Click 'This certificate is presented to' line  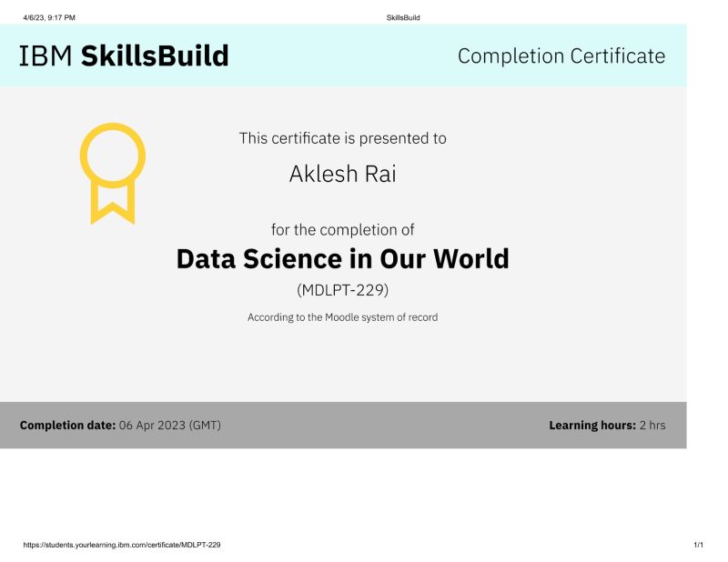point(343,138)
